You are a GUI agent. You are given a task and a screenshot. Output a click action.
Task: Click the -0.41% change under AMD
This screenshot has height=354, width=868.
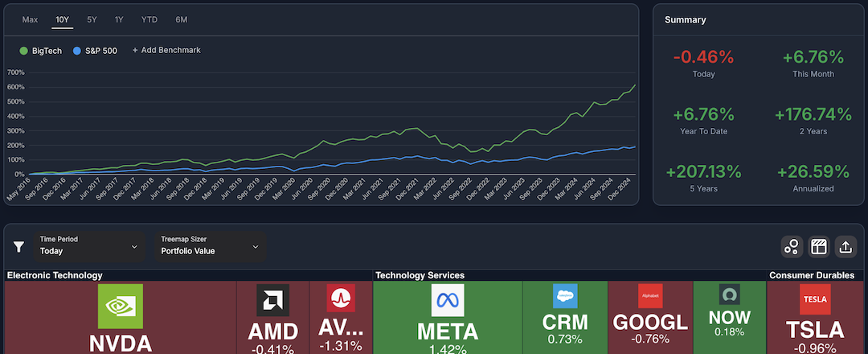click(273, 349)
